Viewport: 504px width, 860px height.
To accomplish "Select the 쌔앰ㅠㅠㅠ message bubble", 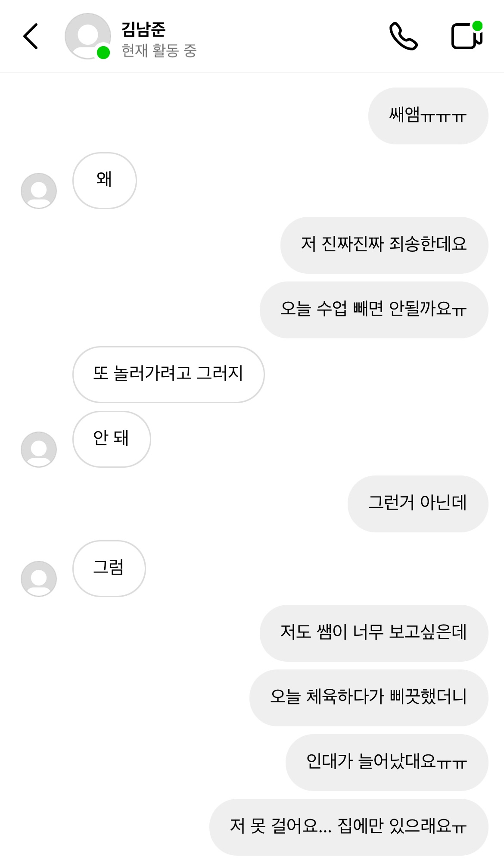I will (428, 116).
